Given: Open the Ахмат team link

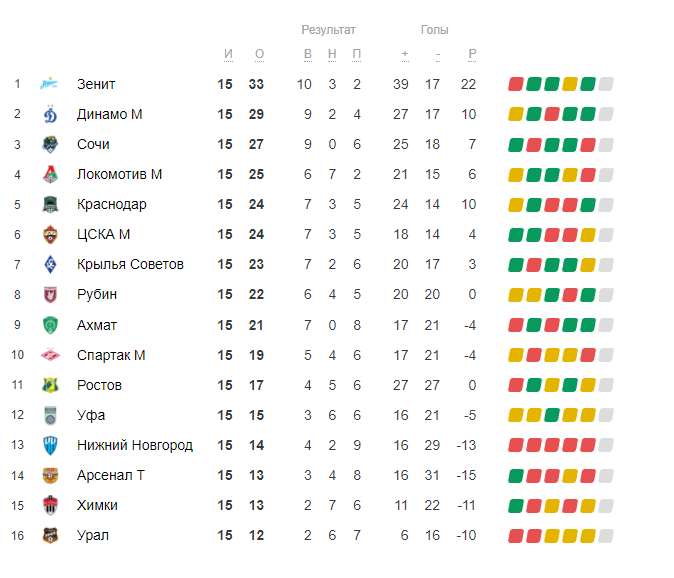Looking at the screenshot, I should (x=97, y=325).
